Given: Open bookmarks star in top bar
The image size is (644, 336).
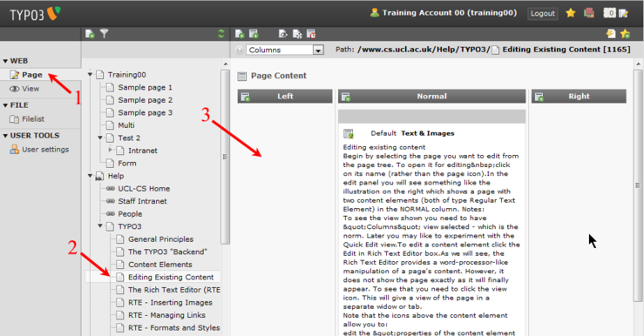Looking at the screenshot, I should (x=571, y=13).
